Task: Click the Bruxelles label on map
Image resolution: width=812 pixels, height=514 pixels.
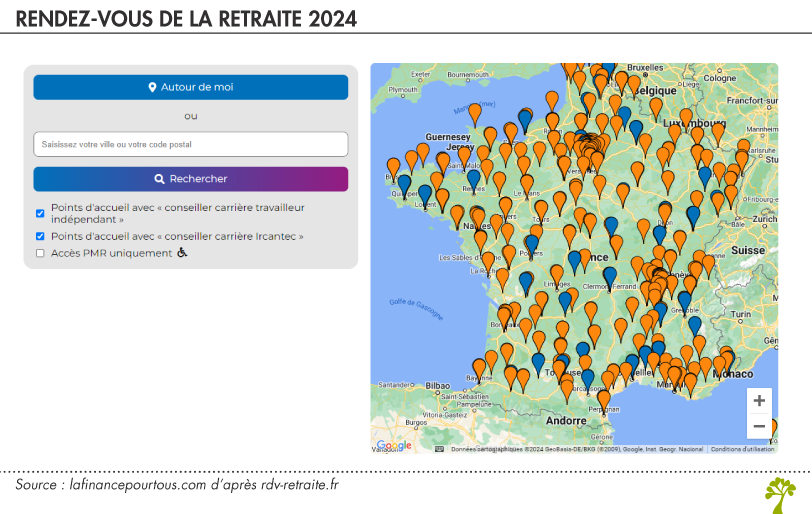Action: pos(645,68)
